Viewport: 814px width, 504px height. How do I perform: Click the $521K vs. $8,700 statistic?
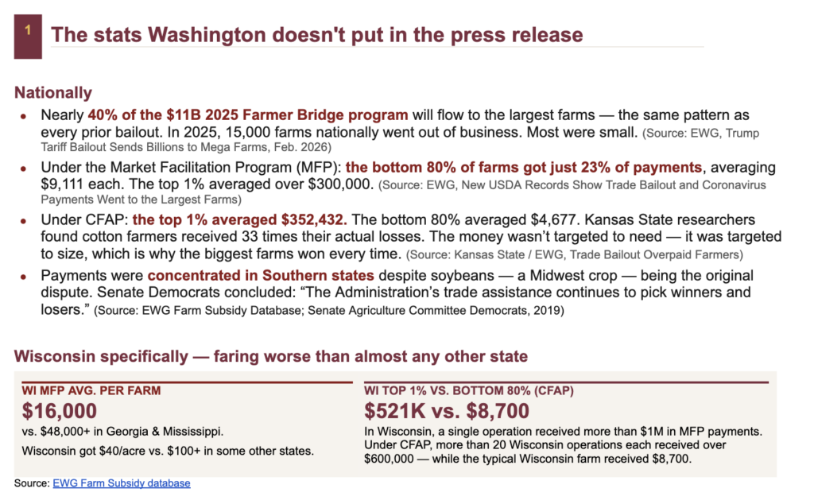(x=447, y=411)
